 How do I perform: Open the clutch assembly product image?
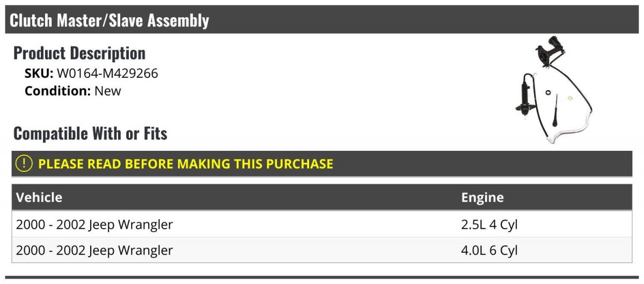[553, 90]
